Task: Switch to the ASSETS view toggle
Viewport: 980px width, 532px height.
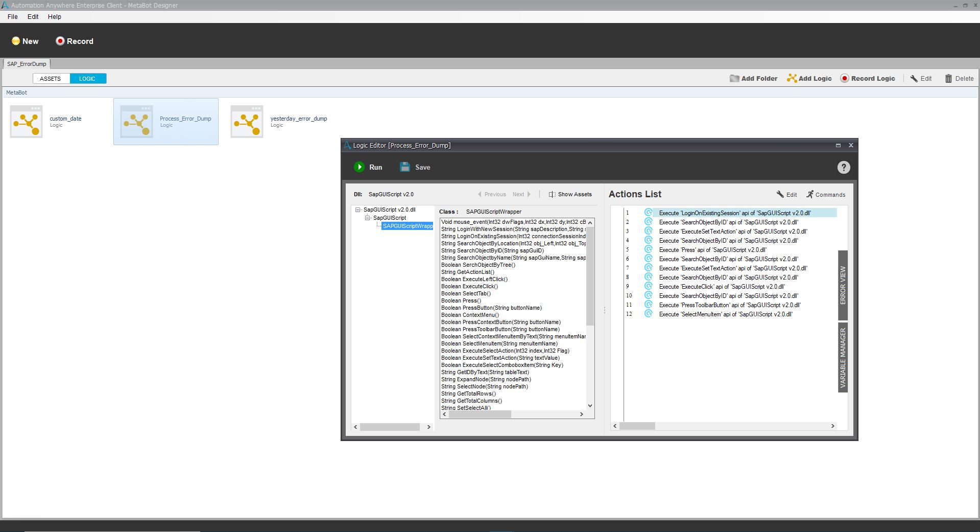Action: (x=51, y=78)
